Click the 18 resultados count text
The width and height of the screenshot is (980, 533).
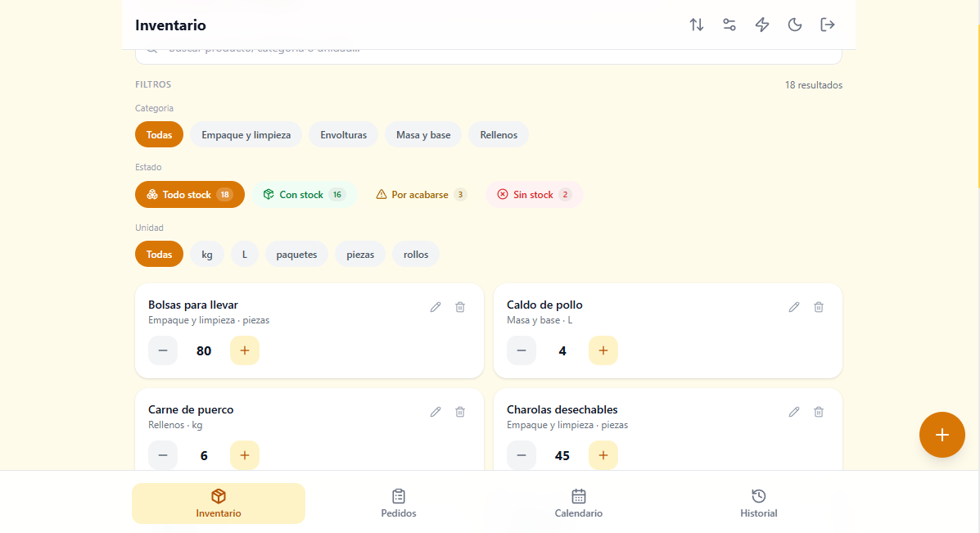[x=814, y=85]
